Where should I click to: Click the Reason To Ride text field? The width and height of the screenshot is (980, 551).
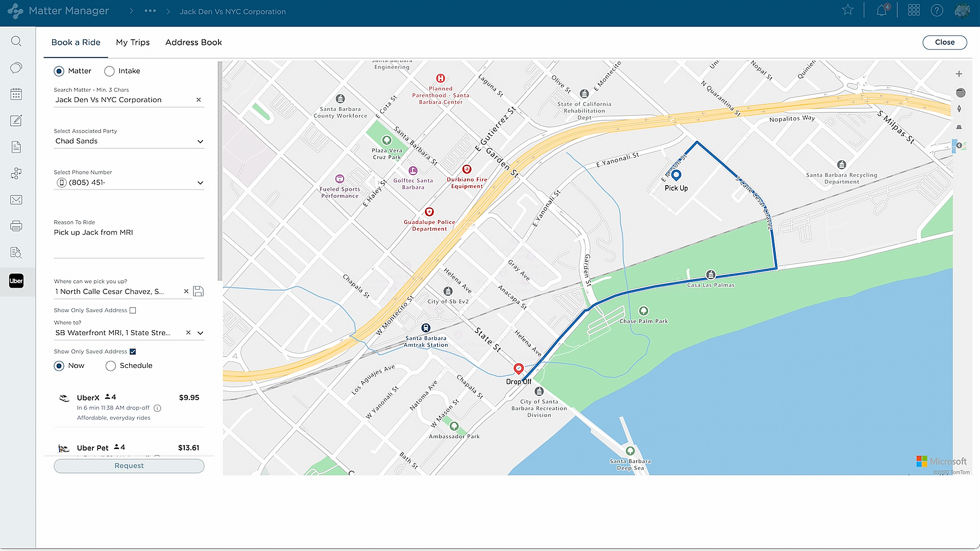click(129, 241)
